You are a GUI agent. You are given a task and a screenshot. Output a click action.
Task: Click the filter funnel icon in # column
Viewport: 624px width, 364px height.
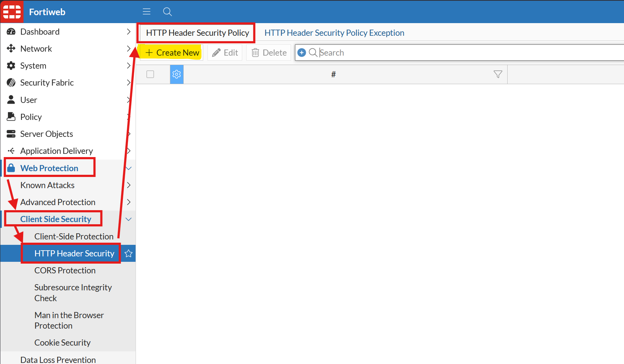coord(498,74)
